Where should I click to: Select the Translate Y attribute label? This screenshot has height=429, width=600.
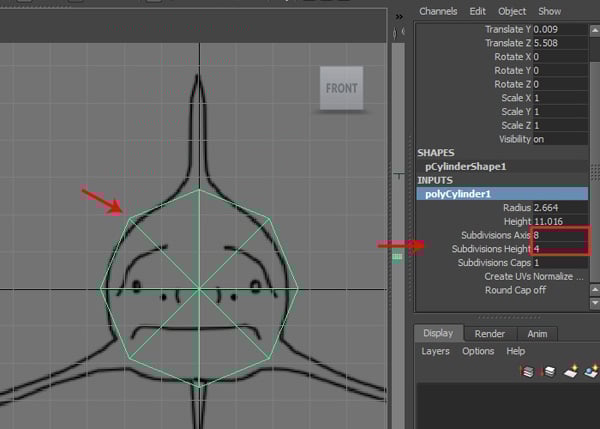coord(508,29)
